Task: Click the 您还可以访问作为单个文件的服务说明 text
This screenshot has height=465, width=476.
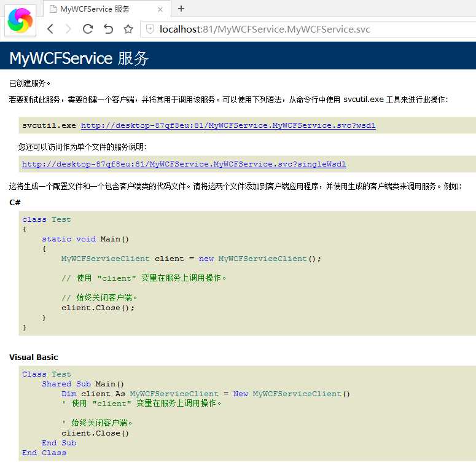Action: pyautogui.click(x=82, y=147)
